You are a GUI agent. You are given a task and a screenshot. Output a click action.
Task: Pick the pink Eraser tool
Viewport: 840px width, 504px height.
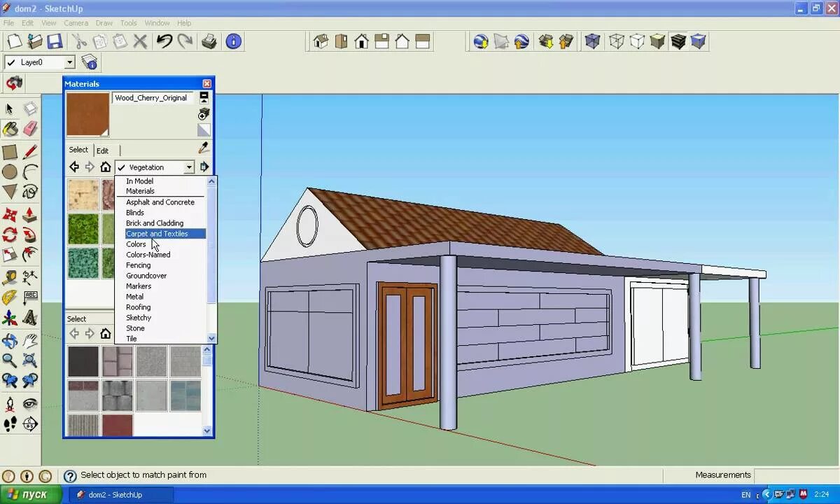(30, 129)
